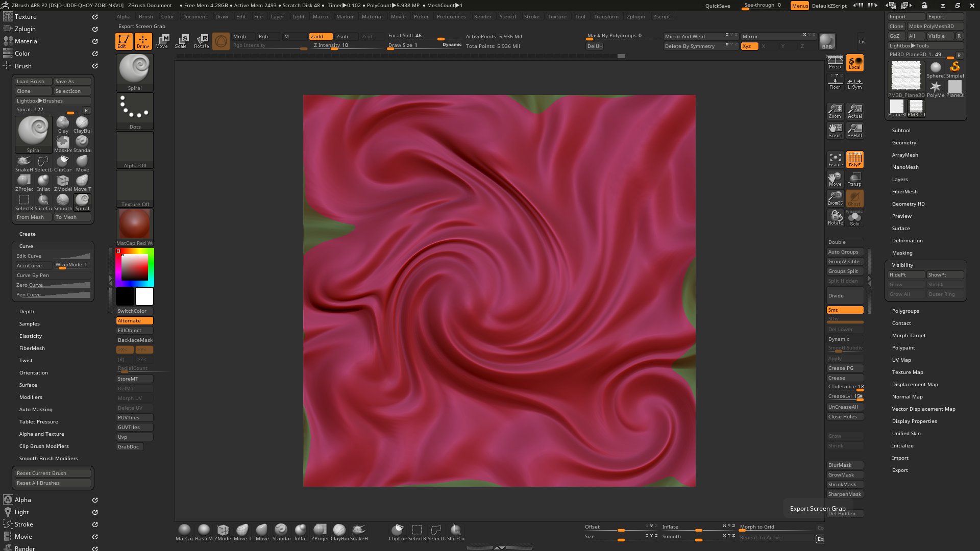Expand the Geometry palette
The image size is (980, 551).
click(904, 142)
